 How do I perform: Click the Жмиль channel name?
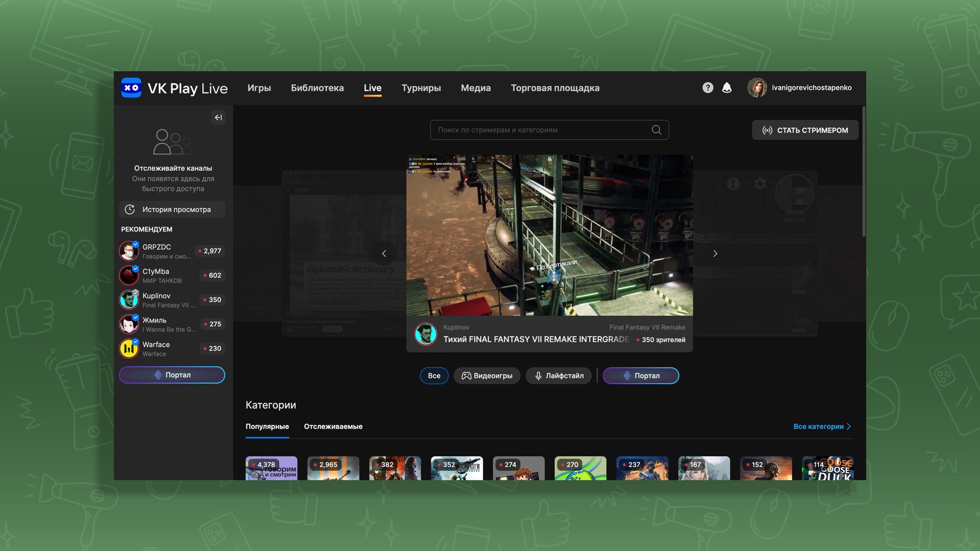coord(154,320)
